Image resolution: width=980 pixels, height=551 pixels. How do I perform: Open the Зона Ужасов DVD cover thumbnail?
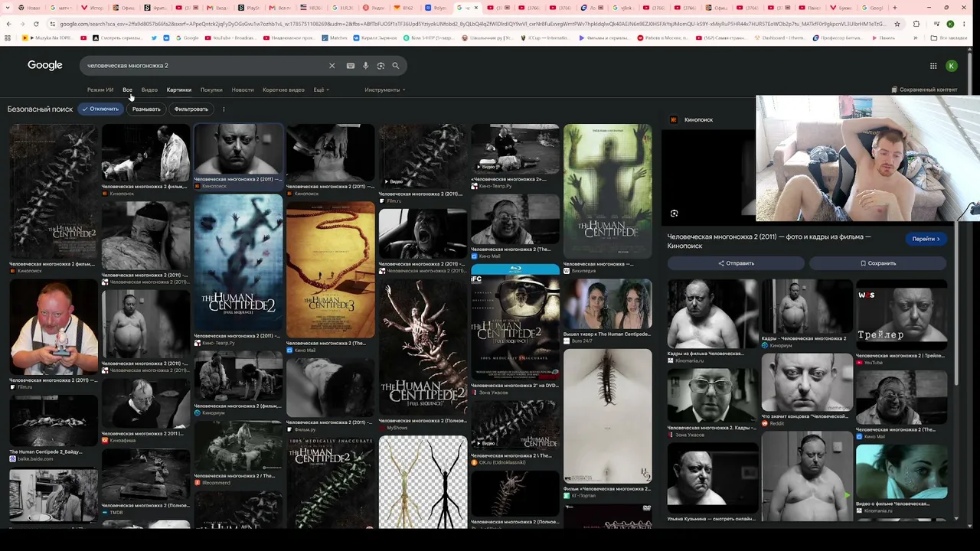click(515, 322)
